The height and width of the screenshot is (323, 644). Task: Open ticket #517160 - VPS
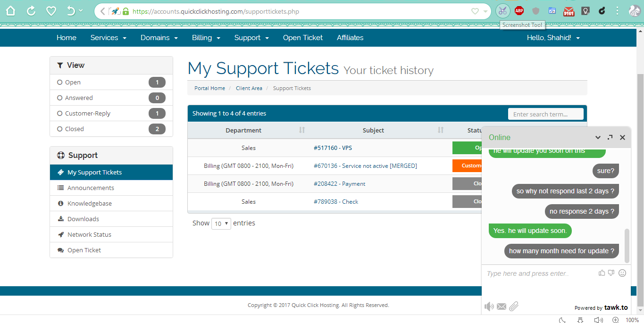[333, 148]
